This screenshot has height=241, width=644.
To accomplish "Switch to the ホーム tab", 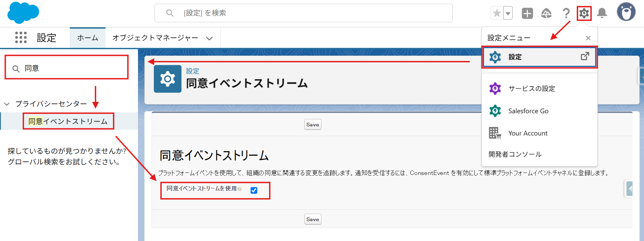I will [x=87, y=38].
